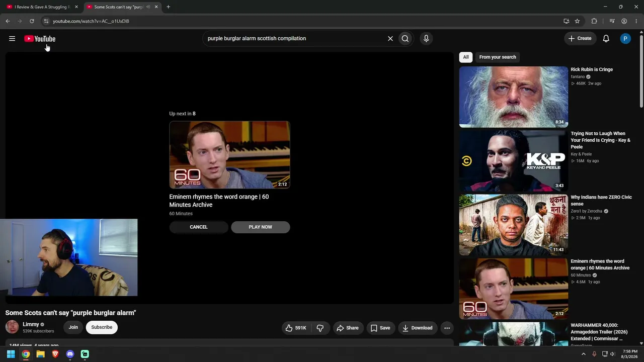Click the 'fantano' channel name
Viewport: 644px width, 362px height.
pos(578,77)
